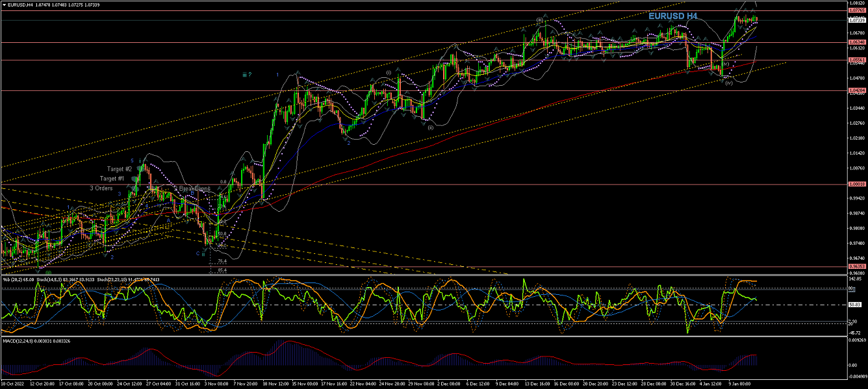Click the 10 Oct 2022 time axis label
Viewport: 868px width, 389px height.
coord(13,384)
